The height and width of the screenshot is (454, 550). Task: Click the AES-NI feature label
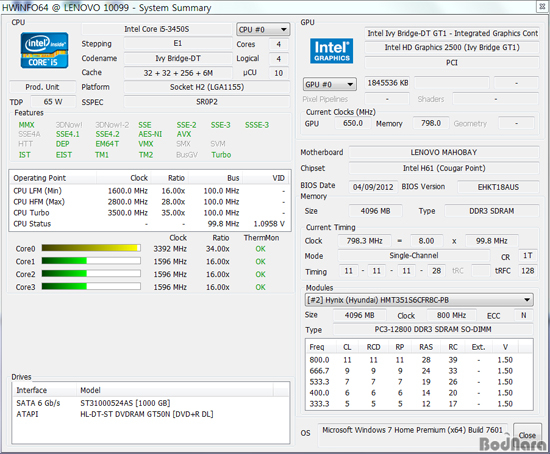[150, 134]
